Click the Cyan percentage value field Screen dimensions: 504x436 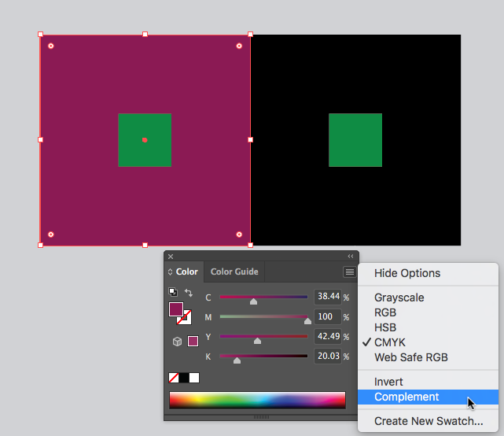(327, 297)
